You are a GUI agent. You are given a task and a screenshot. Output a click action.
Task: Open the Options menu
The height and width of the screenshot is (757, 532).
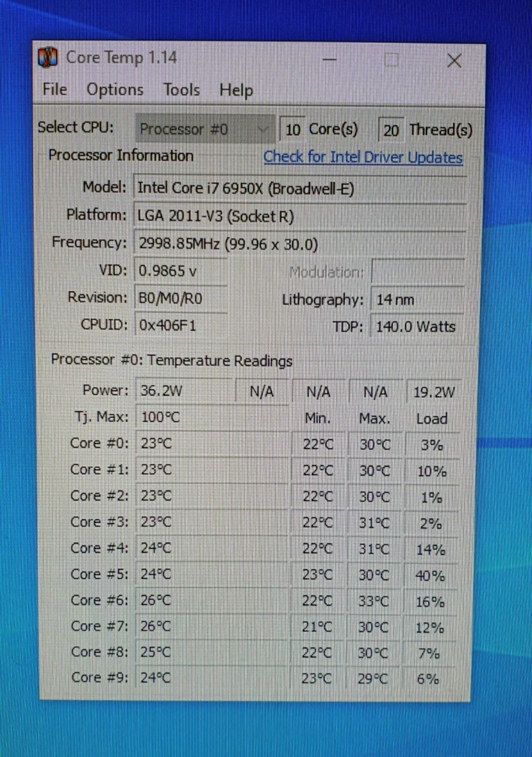tap(115, 90)
